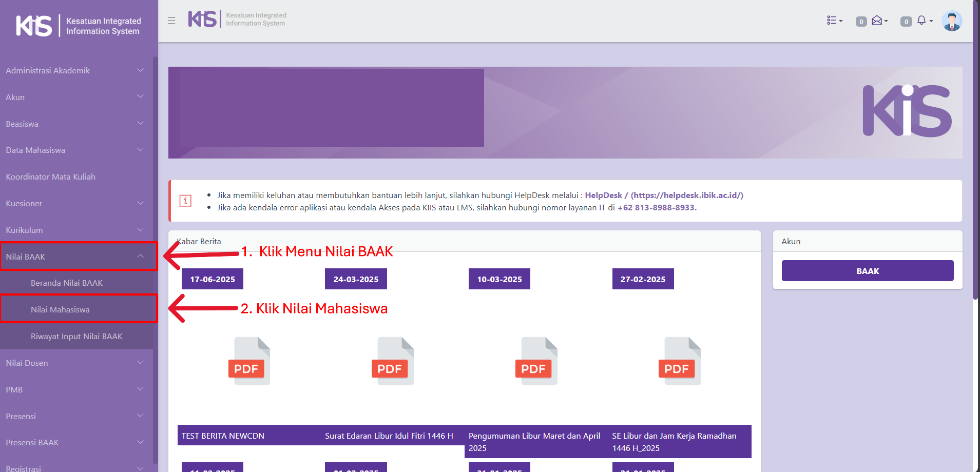Viewport: 980px width, 472px height.
Task: Open PDF icon for Ramadhan working hours
Action: pos(680,361)
